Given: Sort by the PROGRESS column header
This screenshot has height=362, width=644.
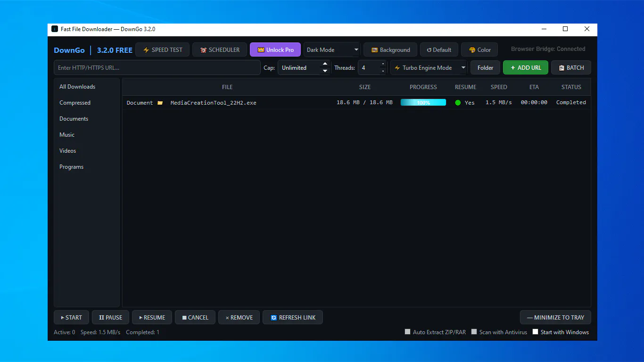Looking at the screenshot, I should pos(423,87).
